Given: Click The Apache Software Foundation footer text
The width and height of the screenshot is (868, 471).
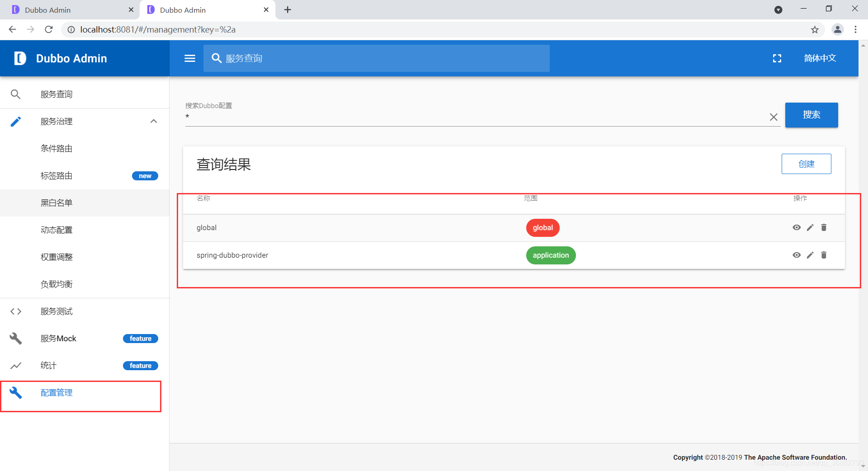Looking at the screenshot, I should coord(796,457).
